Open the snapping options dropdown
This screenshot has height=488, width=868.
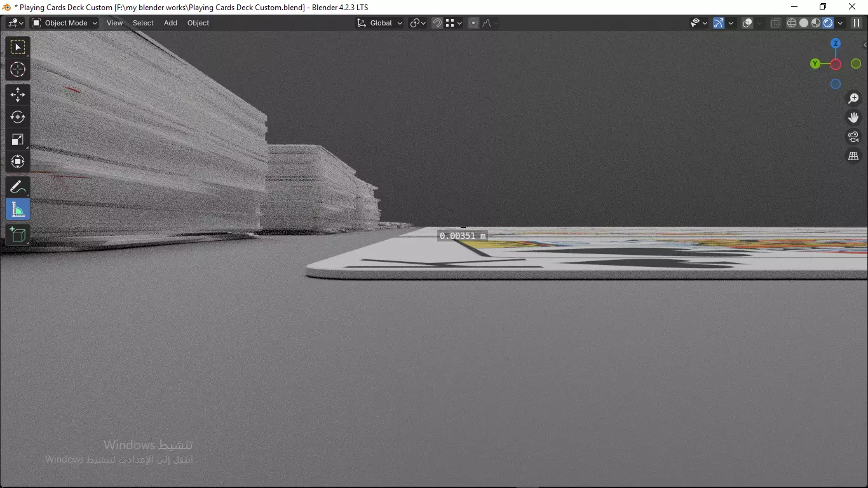coord(454,23)
